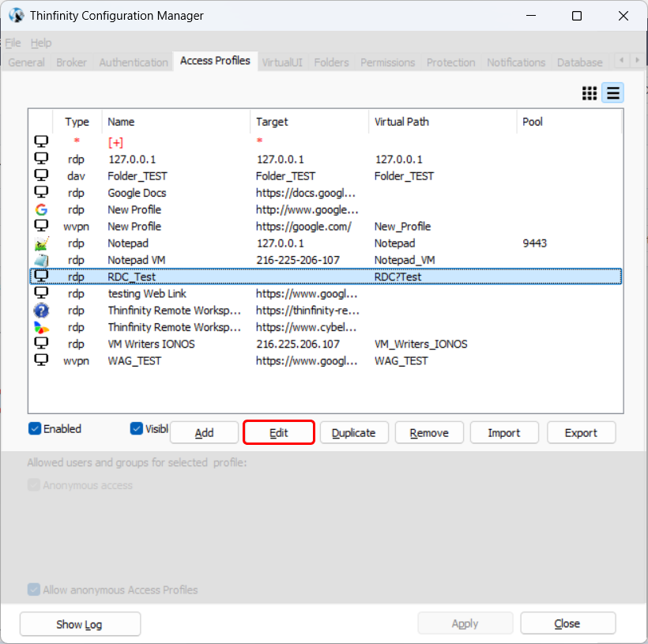Select the testing Web Link profile name
Screen dimensions: 648x644
tap(147, 293)
